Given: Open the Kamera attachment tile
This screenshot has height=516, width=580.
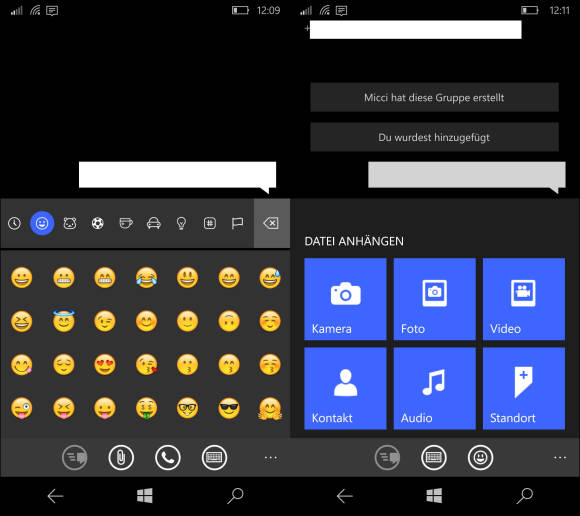Looking at the screenshot, I should pos(345,299).
